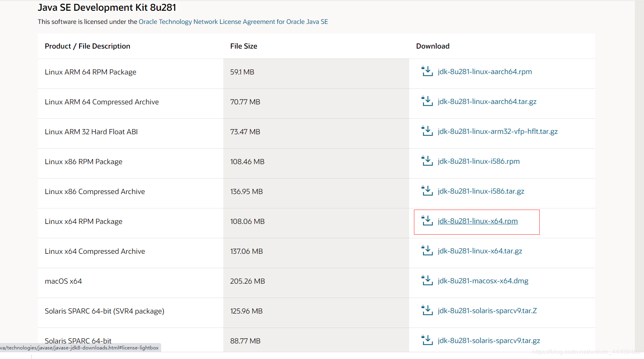Select the Linux x64 RPM Package text
Viewport: 644px width, 359px height.
84,222
